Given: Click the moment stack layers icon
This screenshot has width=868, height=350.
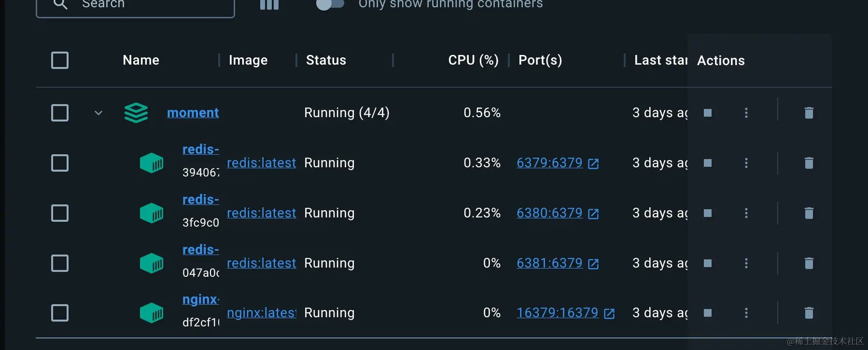Looking at the screenshot, I should (136, 113).
